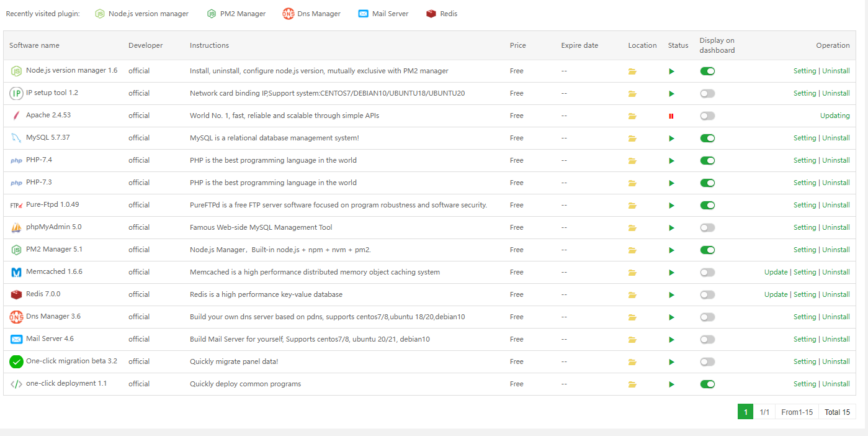This screenshot has height=436, width=868.
Task: Click Update link for Memcached 1.6.6
Action: 776,272
